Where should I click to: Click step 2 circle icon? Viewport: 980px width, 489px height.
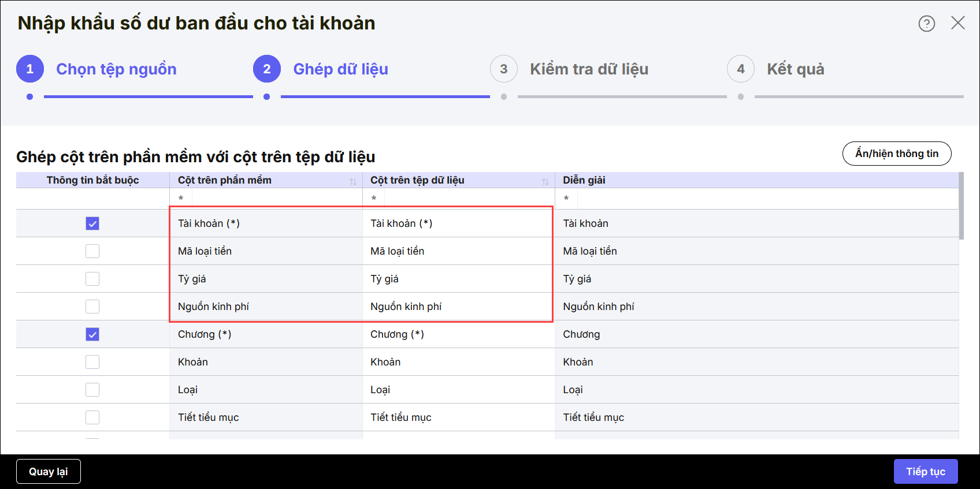267,69
